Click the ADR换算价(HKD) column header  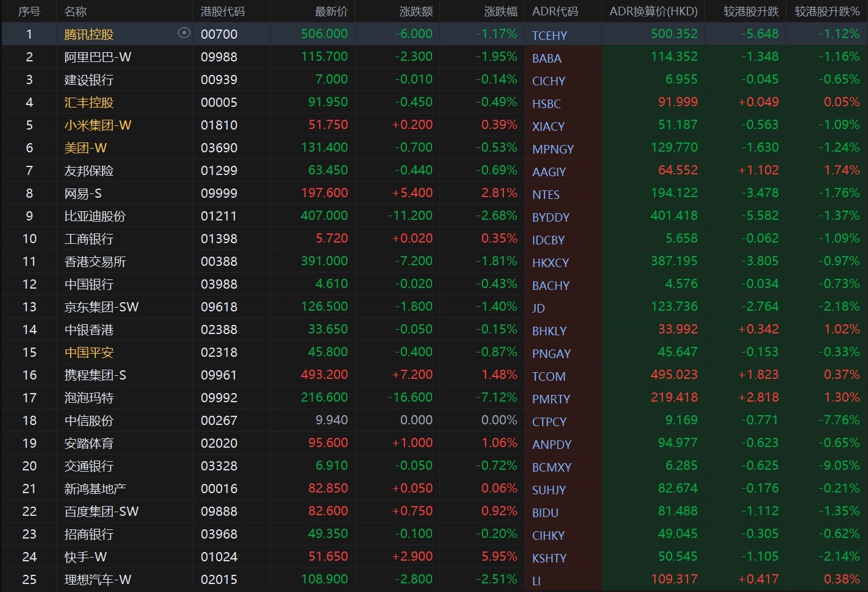coord(653,11)
